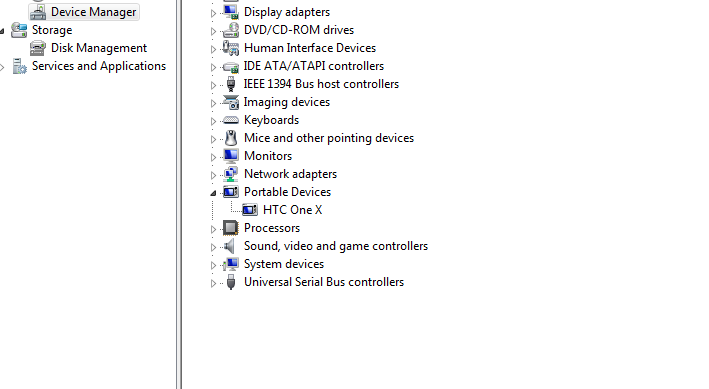Image resolution: width=709 pixels, height=389 pixels.
Task: Open Disk Management in the left tree
Action: [x=99, y=48]
